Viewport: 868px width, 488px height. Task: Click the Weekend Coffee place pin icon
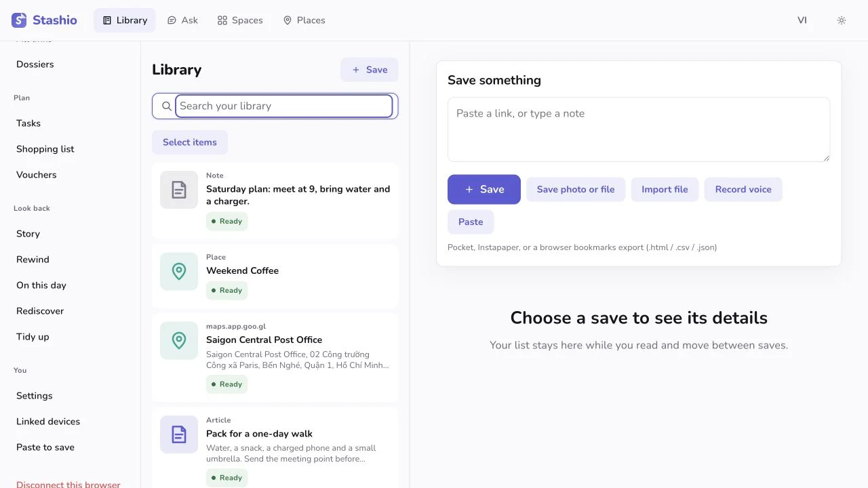coord(179,271)
